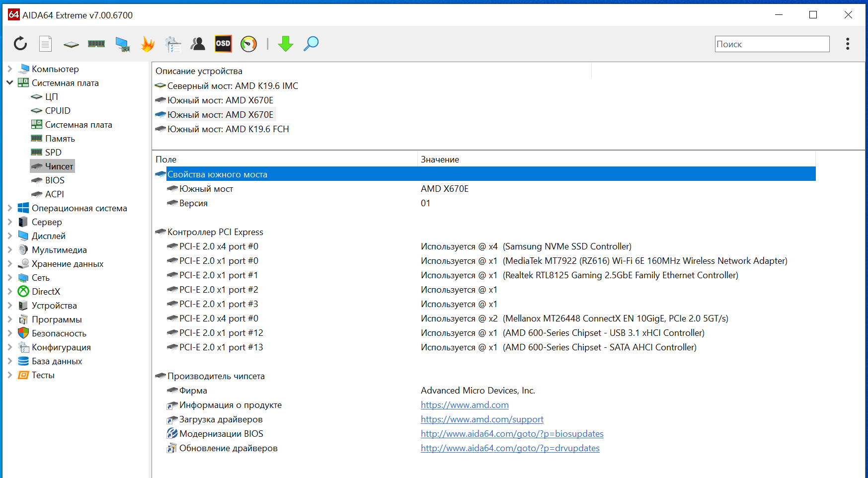
Task: Click the green RAM module toolbar icon
Action: tap(96, 44)
